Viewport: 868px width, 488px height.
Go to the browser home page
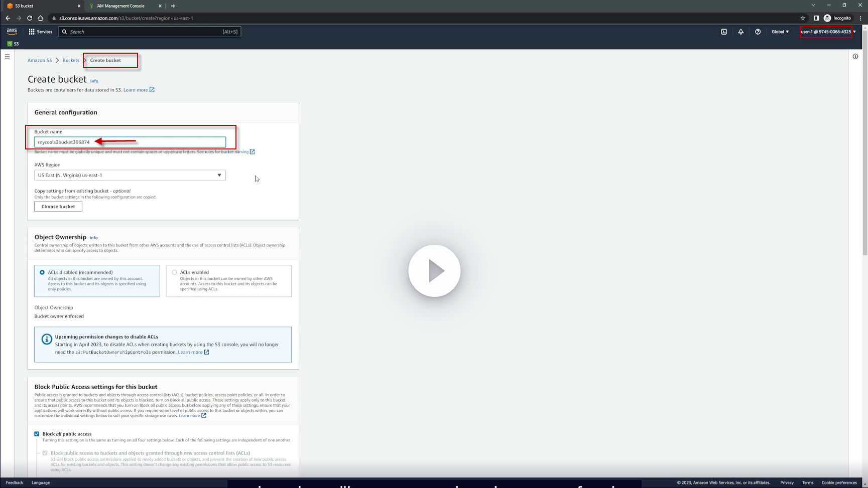(41, 18)
